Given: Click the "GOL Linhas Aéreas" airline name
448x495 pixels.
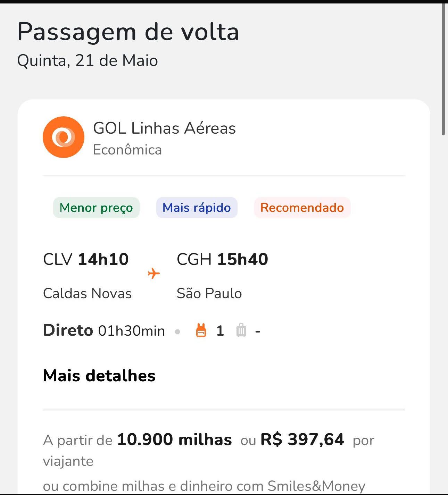Looking at the screenshot, I should click(164, 128).
